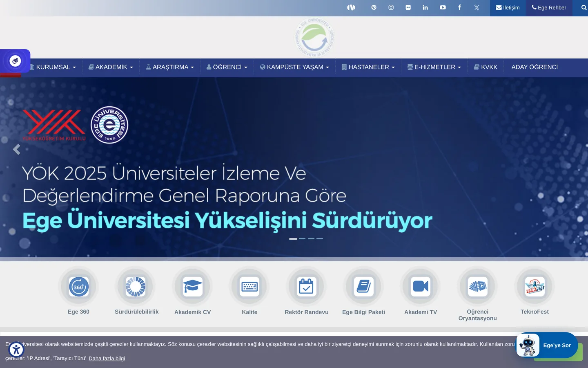Click the Ege University logo in the header

click(x=314, y=38)
